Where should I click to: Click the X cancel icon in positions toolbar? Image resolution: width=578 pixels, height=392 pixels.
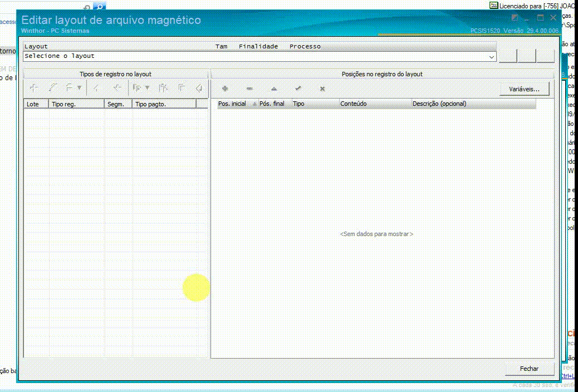point(322,89)
